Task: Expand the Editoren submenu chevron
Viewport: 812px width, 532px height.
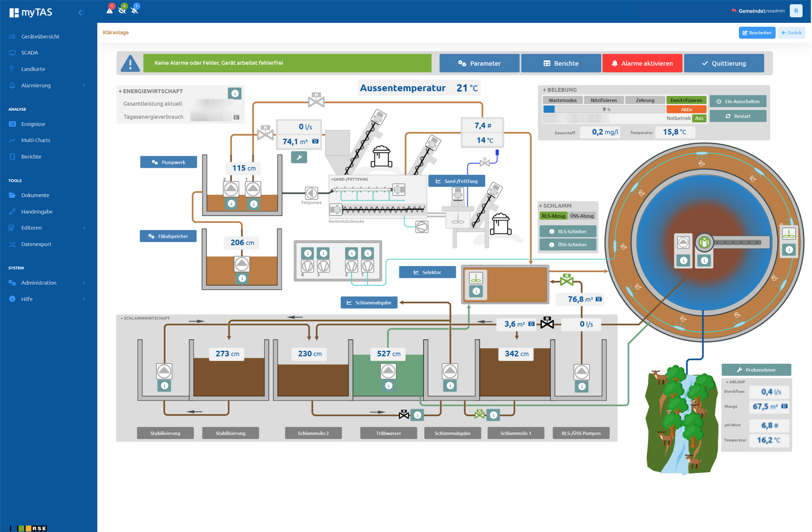Action: click(x=84, y=228)
